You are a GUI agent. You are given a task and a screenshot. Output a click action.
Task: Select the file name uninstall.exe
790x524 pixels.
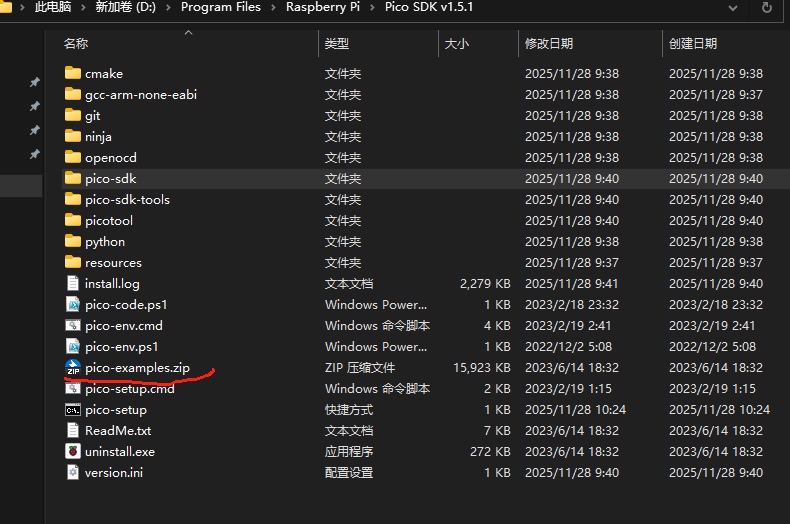click(x=120, y=452)
